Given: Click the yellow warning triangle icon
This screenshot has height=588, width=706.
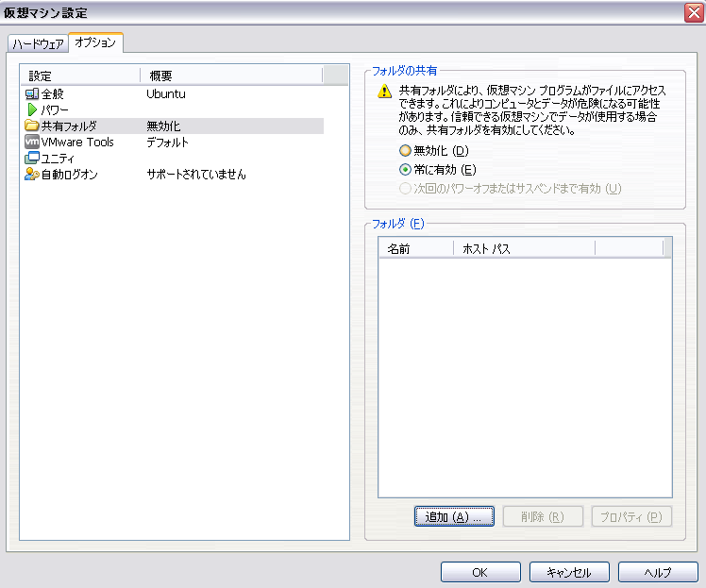Looking at the screenshot, I should [384, 91].
